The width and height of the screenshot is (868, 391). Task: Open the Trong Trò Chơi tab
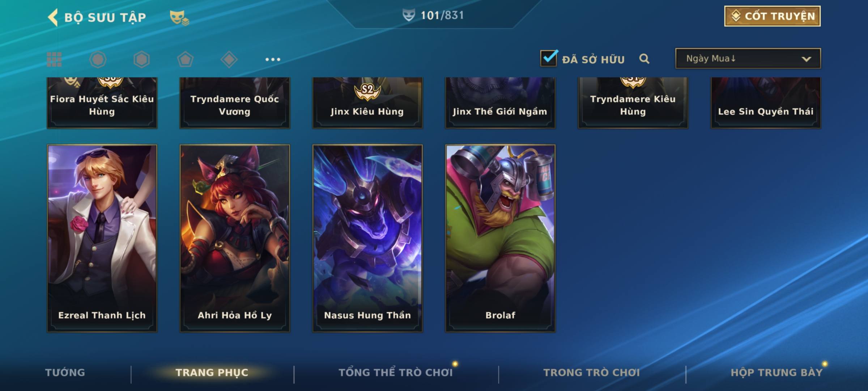pyautogui.click(x=592, y=372)
